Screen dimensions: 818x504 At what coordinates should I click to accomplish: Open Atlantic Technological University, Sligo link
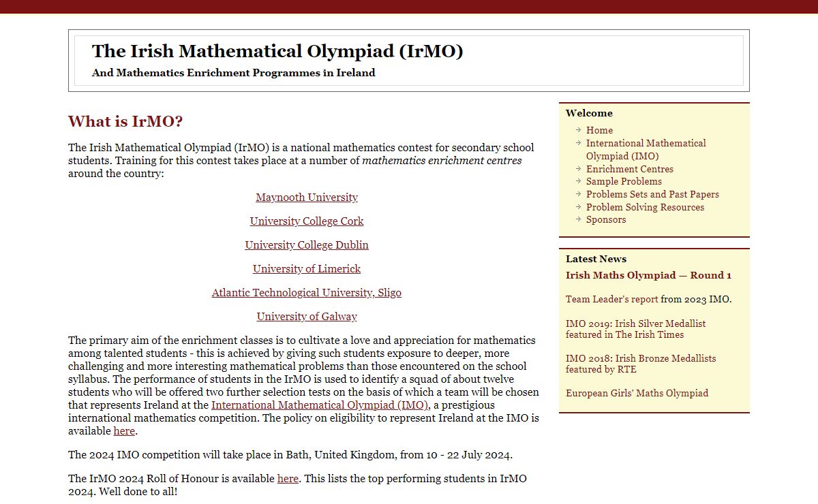click(307, 293)
